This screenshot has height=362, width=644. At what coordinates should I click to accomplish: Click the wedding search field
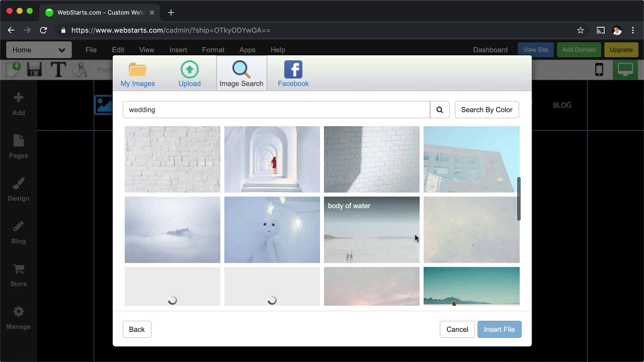pyautogui.click(x=276, y=110)
